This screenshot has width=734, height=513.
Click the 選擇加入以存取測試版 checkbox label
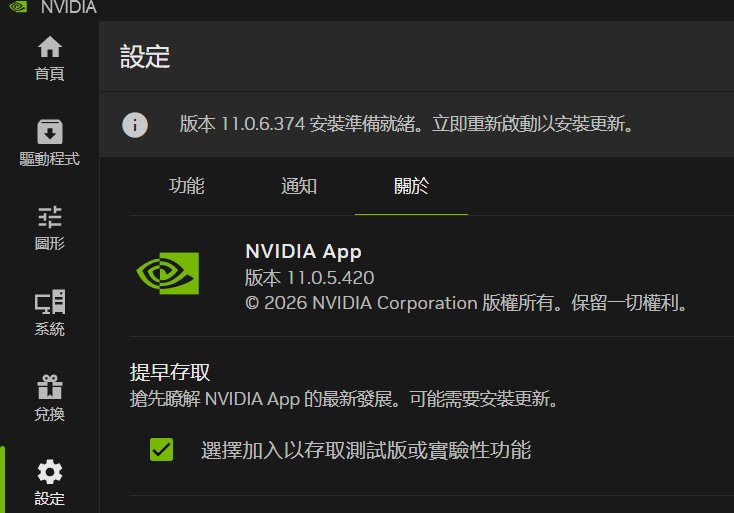[x=366, y=450]
